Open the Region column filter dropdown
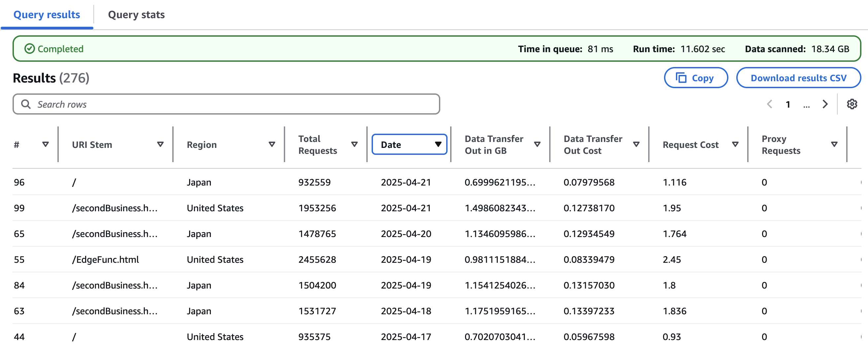Viewport: 868px width, 344px height. point(272,144)
